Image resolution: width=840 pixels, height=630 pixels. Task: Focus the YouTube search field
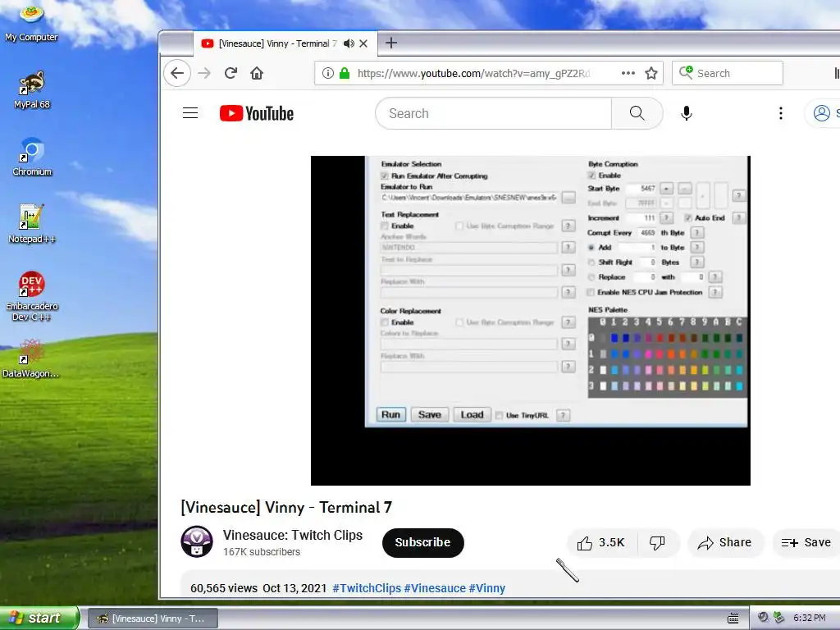pyautogui.click(x=493, y=113)
